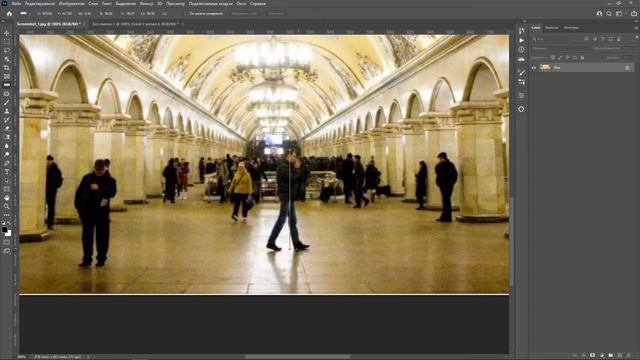The width and height of the screenshot is (640, 360).
Task: Select the Frame tool
Action: 7,76
